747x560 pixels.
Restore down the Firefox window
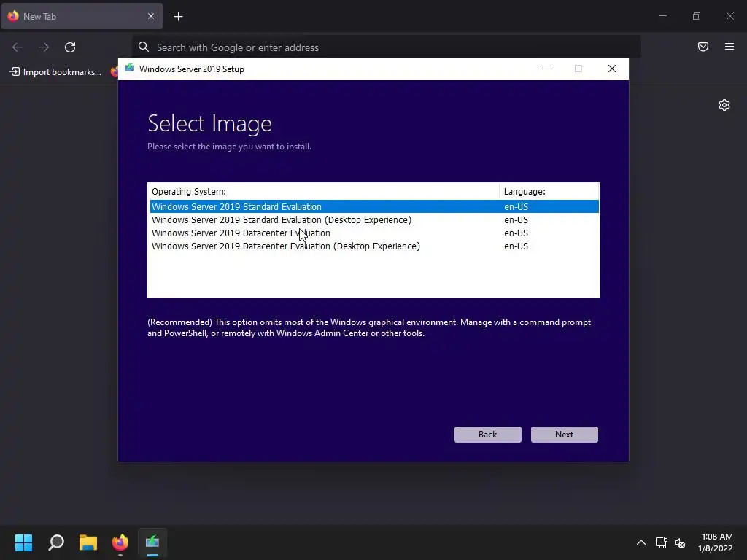point(697,16)
